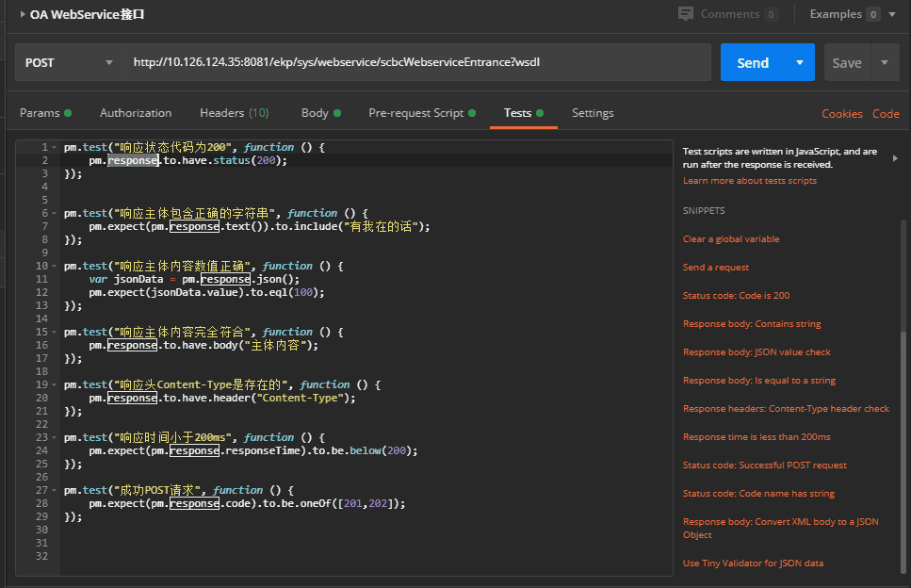This screenshot has height=588, width=911.
Task: Switch to the Params tab
Action: click(x=45, y=113)
